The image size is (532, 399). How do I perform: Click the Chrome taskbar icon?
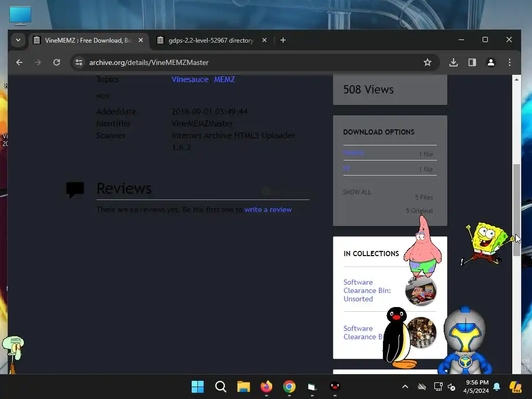[x=289, y=387]
